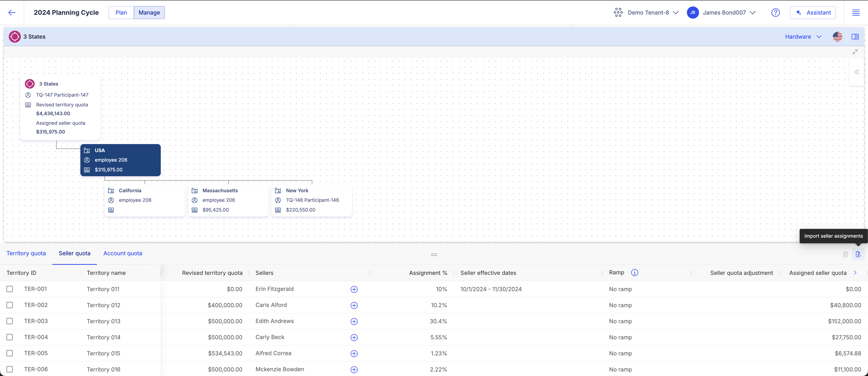The width and height of the screenshot is (868, 376).
Task: Grab the panel resize handle bar
Action: pos(434,255)
